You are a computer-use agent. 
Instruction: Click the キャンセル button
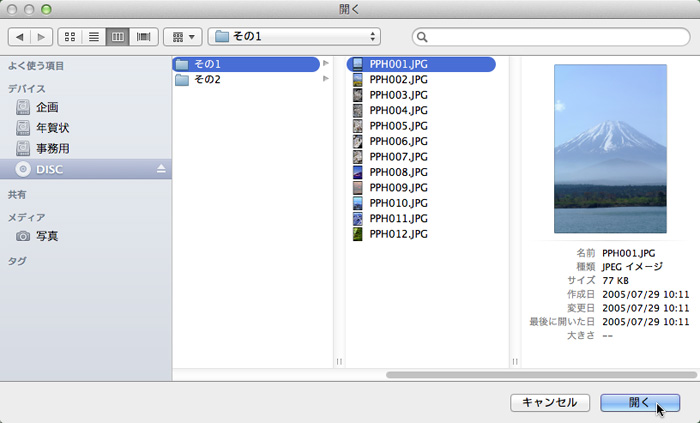(549, 402)
